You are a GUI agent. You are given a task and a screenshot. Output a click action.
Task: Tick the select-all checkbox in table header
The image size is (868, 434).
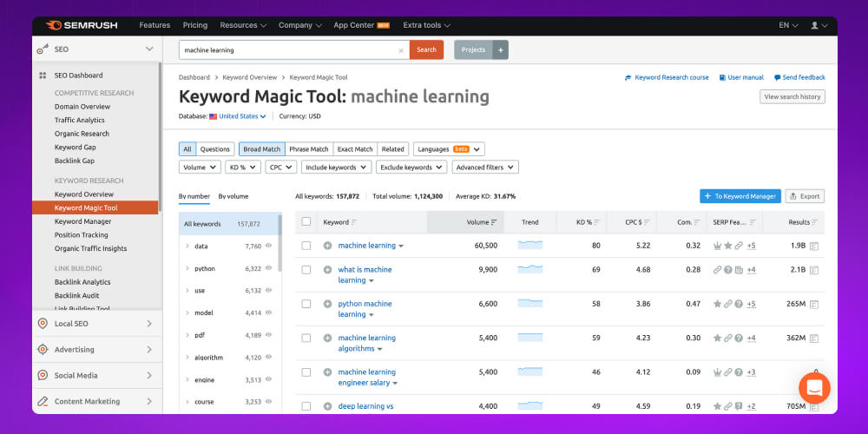click(306, 222)
